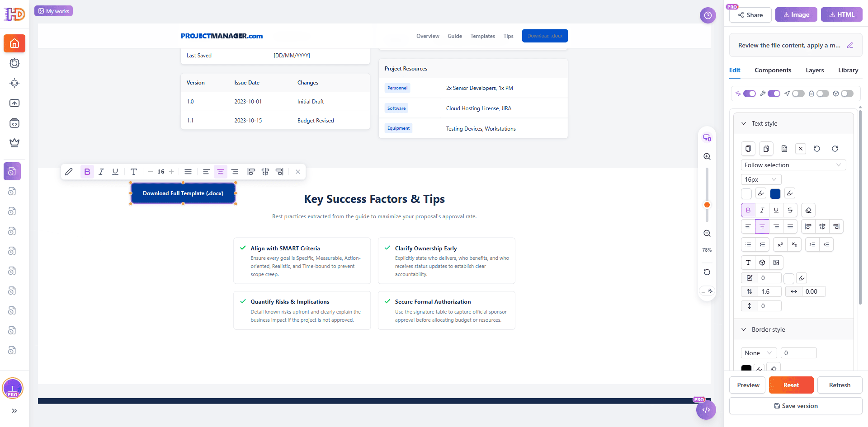This screenshot has height=427, width=868.
Task: Toggle Bold in the Text style panel
Action: point(748,210)
